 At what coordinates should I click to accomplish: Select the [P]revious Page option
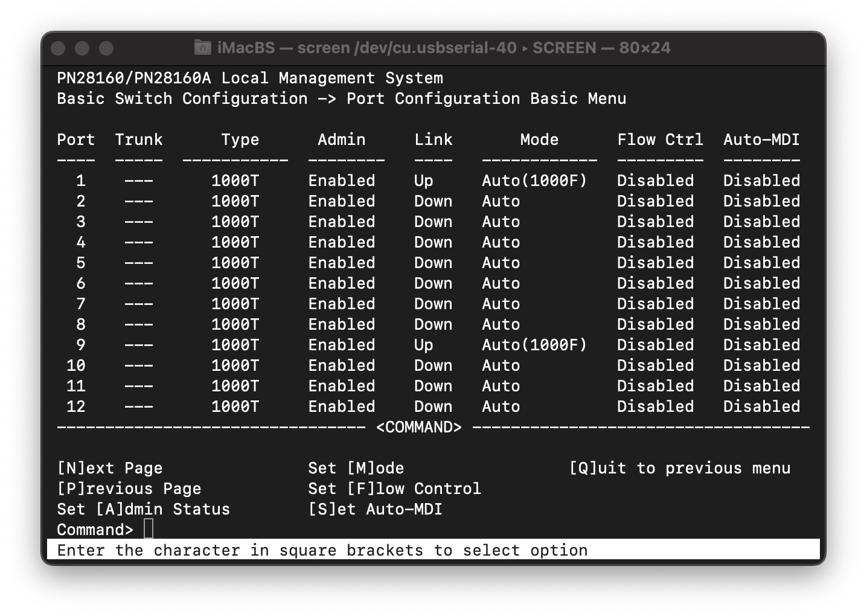pos(129,489)
